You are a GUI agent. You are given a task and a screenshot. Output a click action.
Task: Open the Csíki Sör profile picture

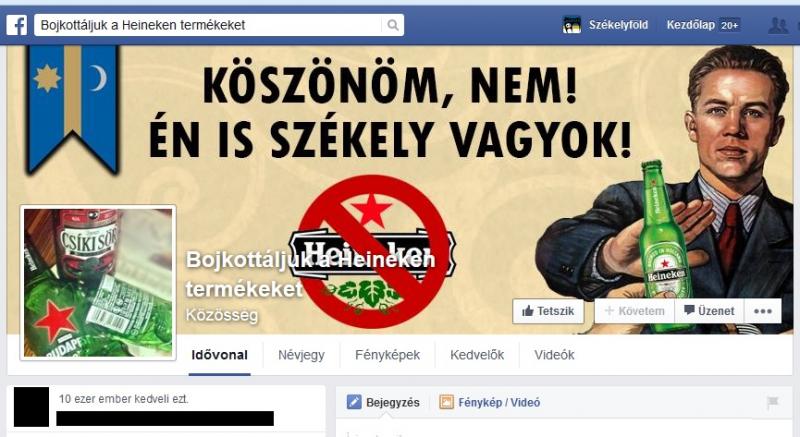point(98,282)
